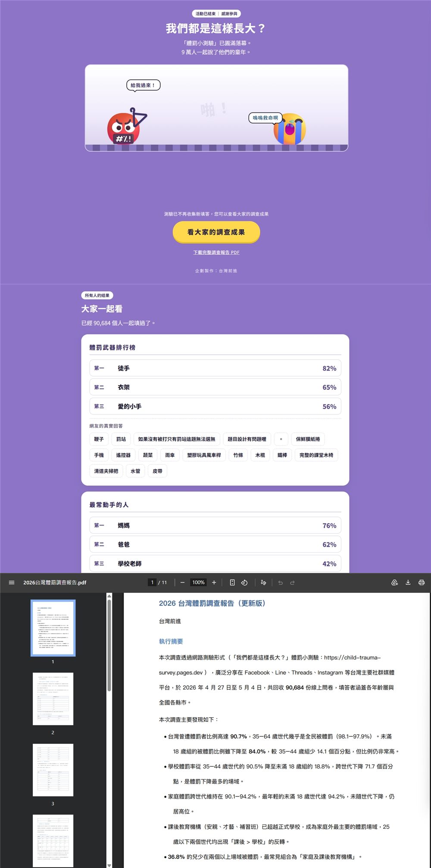Click the 竹條 answer tag
This screenshot has height=868, width=431.
pos(238,455)
